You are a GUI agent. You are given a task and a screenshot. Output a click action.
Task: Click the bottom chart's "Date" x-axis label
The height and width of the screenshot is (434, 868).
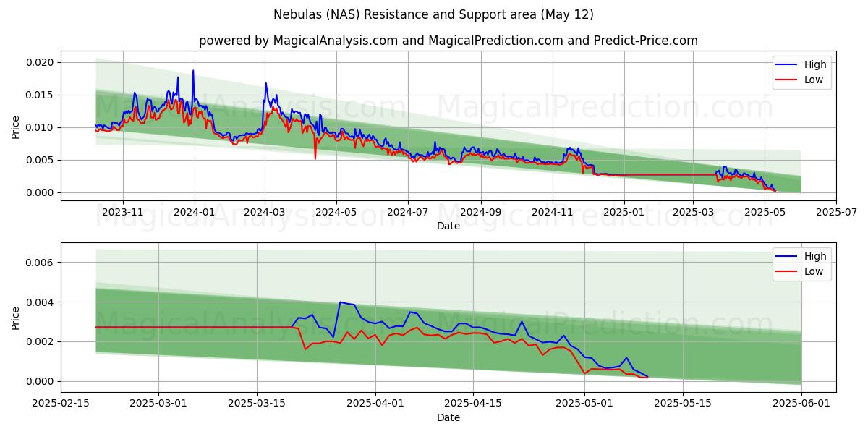tap(448, 417)
